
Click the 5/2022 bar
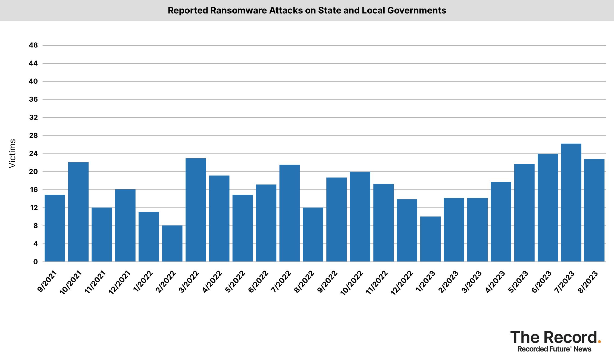coord(243,228)
